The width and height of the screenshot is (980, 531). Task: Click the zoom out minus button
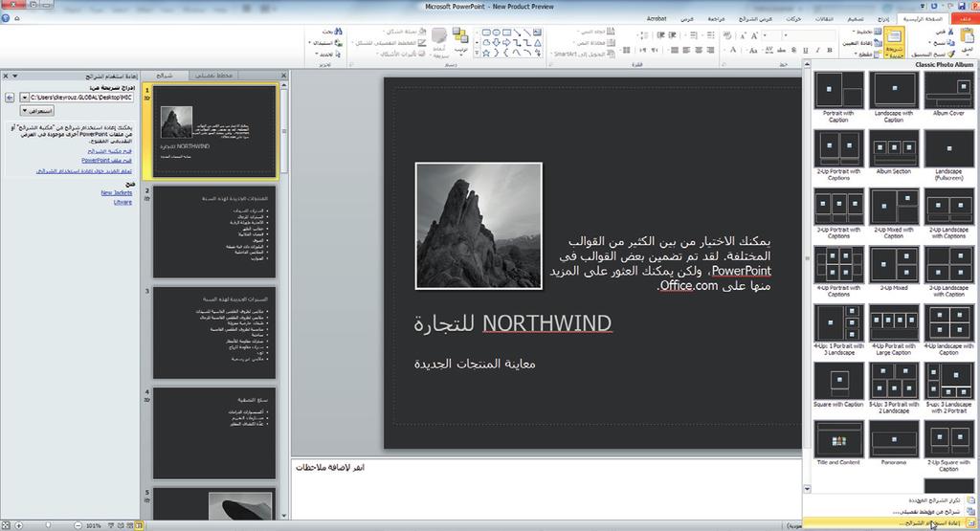(x=78, y=525)
